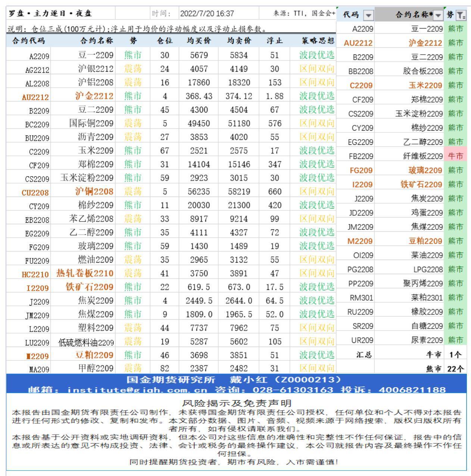Click the 1965.5 sell price cell

(x=239, y=315)
